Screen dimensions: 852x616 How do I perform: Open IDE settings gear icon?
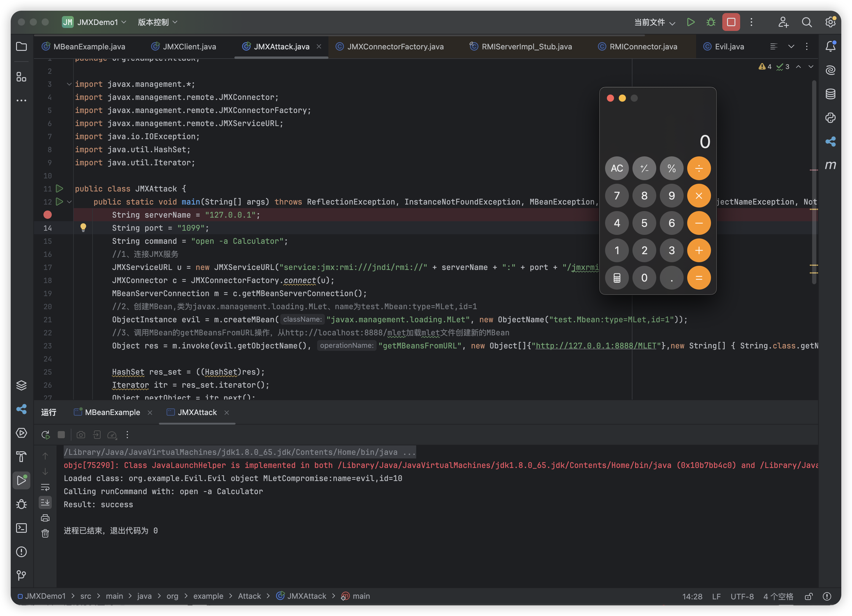tap(830, 22)
